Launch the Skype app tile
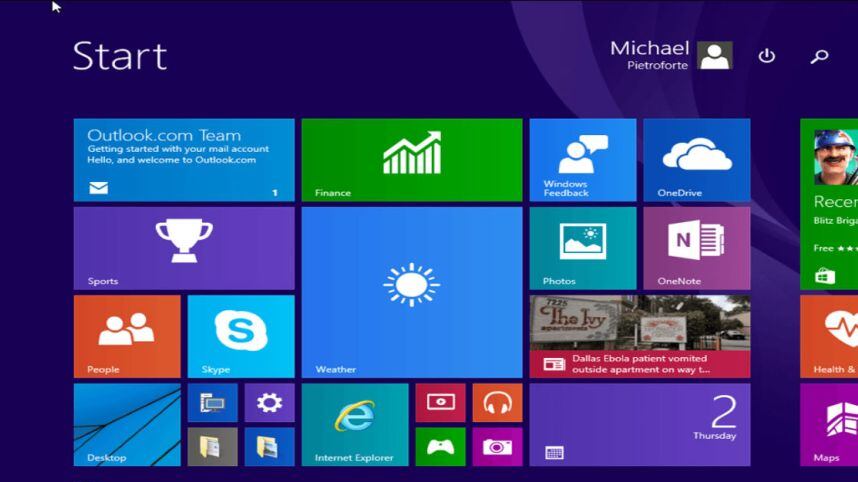The image size is (858, 482). tap(240, 335)
